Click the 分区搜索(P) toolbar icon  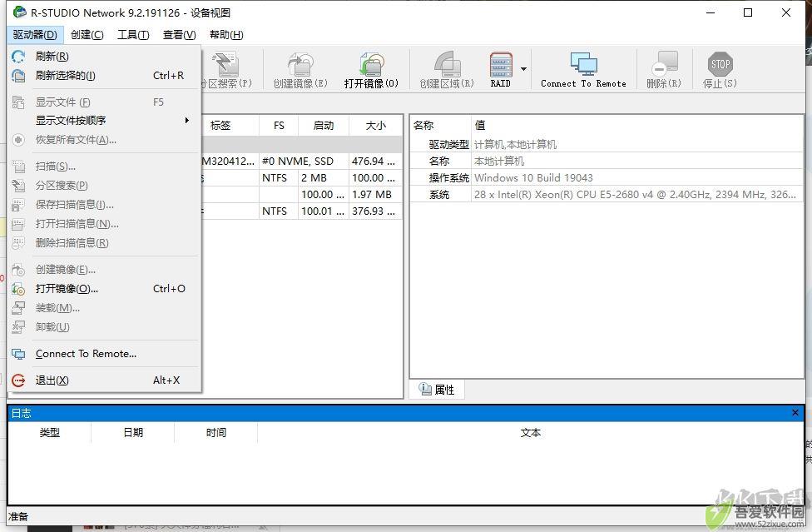pos(226,64)
